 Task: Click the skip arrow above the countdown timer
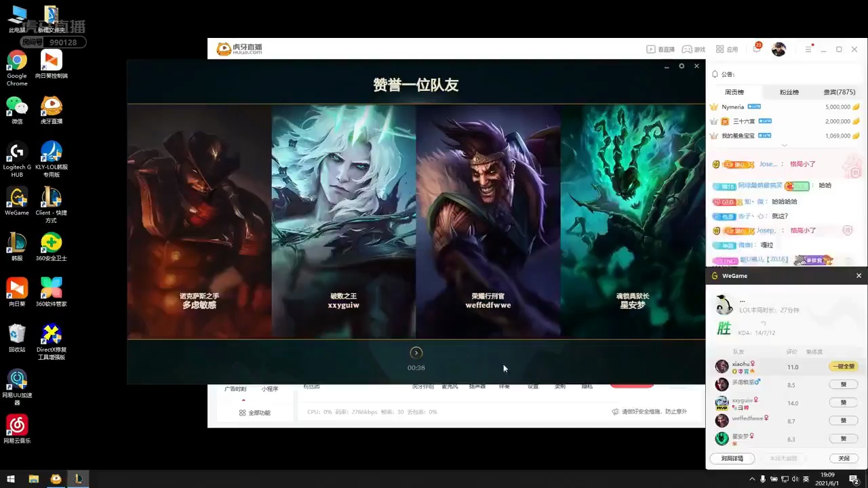[x=416, y=352]
